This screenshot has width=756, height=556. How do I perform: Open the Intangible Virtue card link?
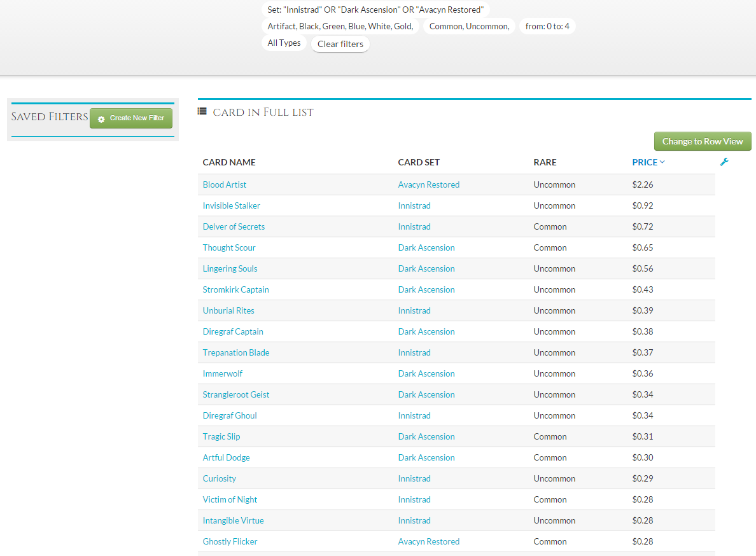tap(234, 520)
